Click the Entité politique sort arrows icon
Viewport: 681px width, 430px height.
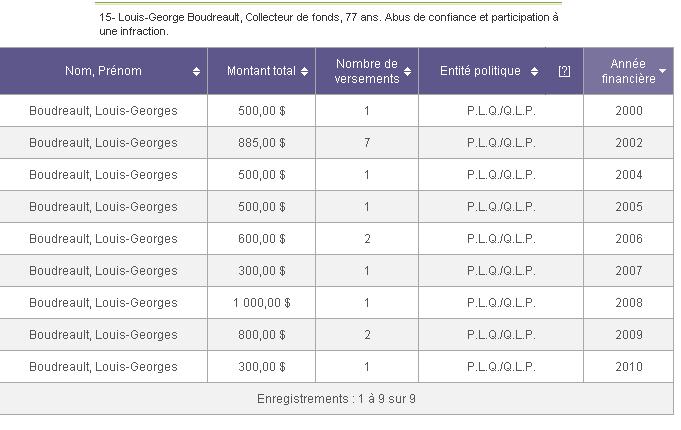pyautogui.click(x=535, y=72)
